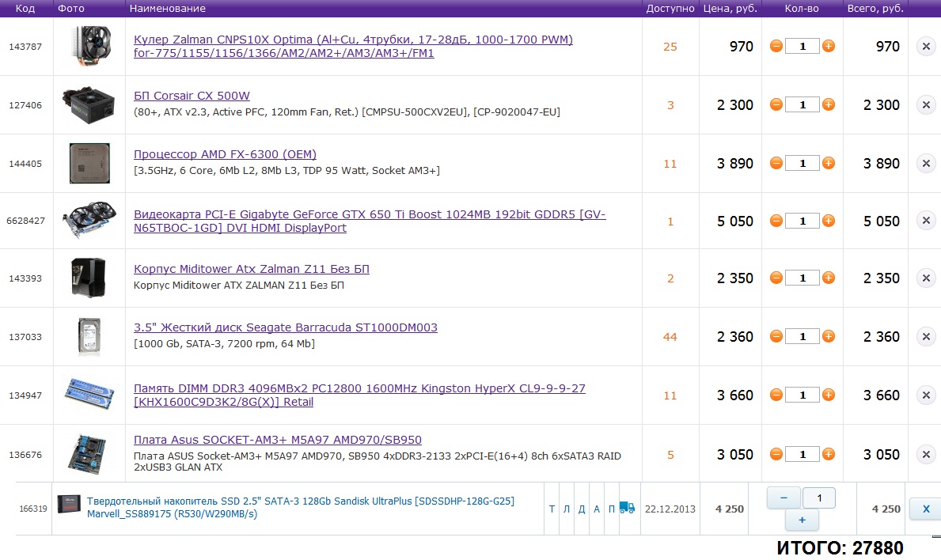Screen dimensions: 941x560
Task: Open Кулер Zalman CNPS10X Optima link
Action: (x=353, y=46)
